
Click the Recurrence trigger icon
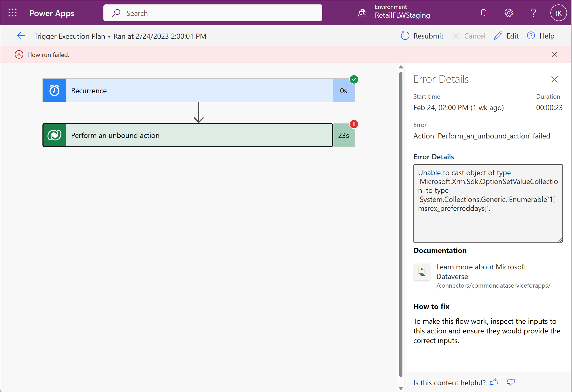[x=54, y=90]
